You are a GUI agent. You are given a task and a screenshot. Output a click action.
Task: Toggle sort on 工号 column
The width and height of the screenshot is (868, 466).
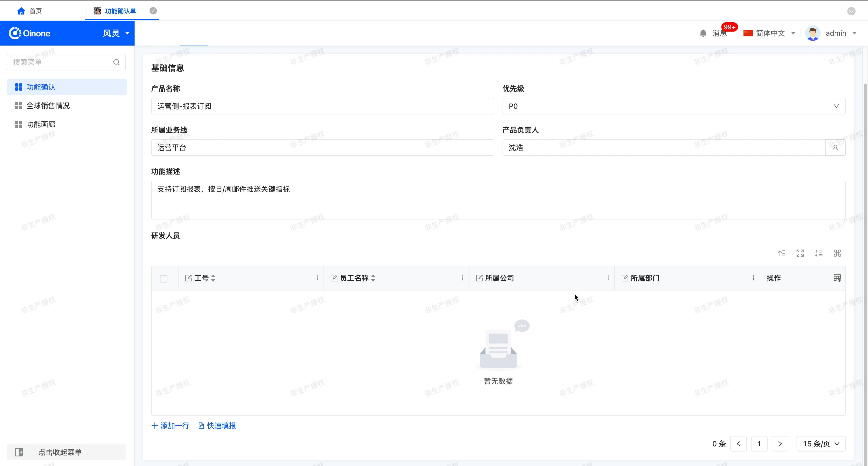coord(213,278)
